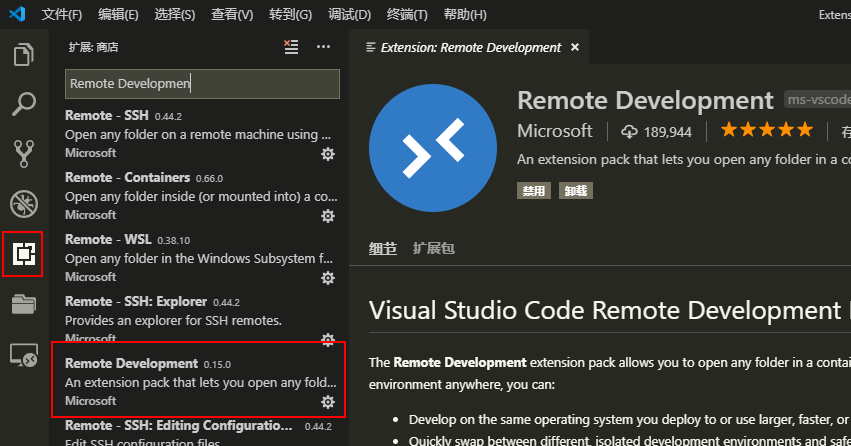
Task: Open gear menu for Remote - SSH
Action: click(x=328, y=154)
